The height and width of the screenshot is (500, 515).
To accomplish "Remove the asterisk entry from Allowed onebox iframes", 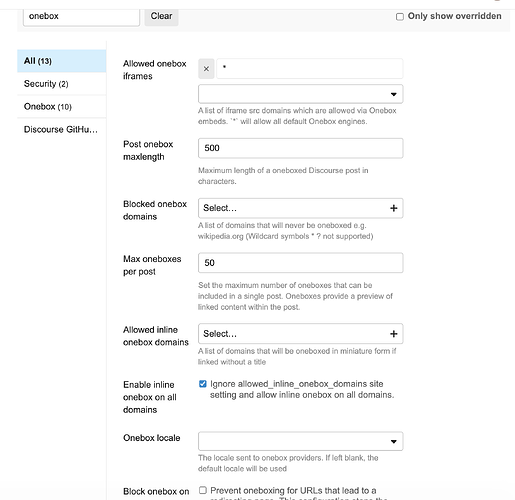I will point(206,69).
